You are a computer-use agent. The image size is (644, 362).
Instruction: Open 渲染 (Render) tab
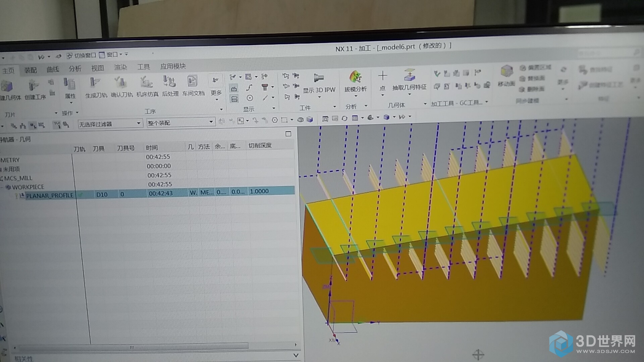(120, 67)
